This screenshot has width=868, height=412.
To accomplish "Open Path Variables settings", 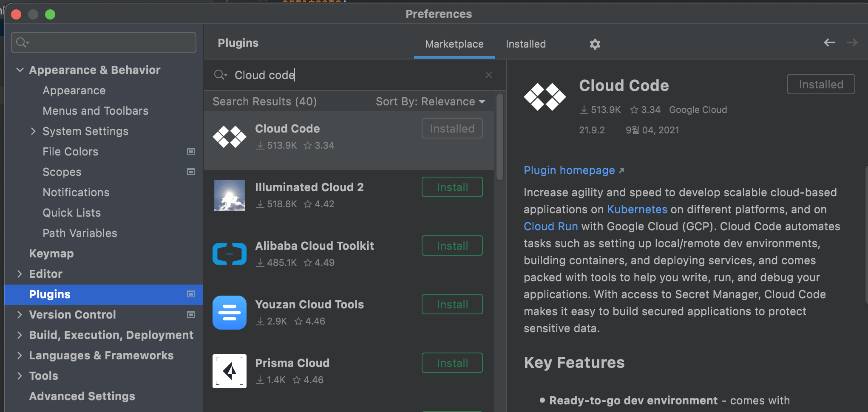I will pos(79,233).
